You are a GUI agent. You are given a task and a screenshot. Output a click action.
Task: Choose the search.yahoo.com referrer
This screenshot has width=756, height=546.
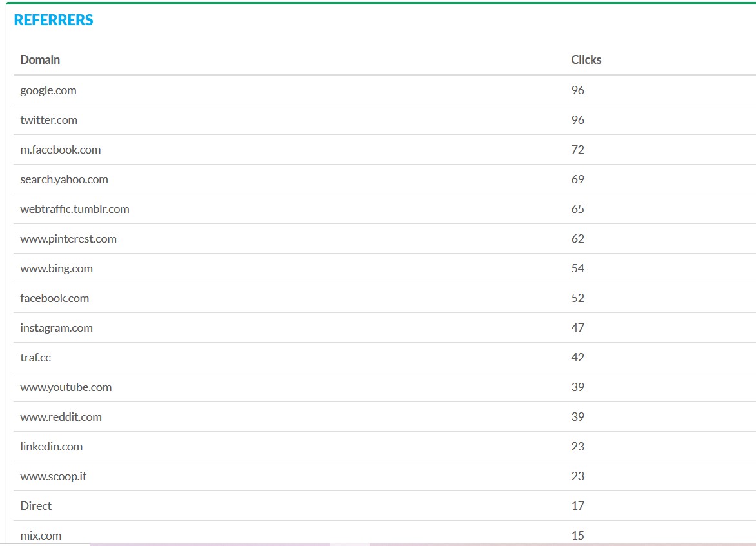[x=64, y=179]
